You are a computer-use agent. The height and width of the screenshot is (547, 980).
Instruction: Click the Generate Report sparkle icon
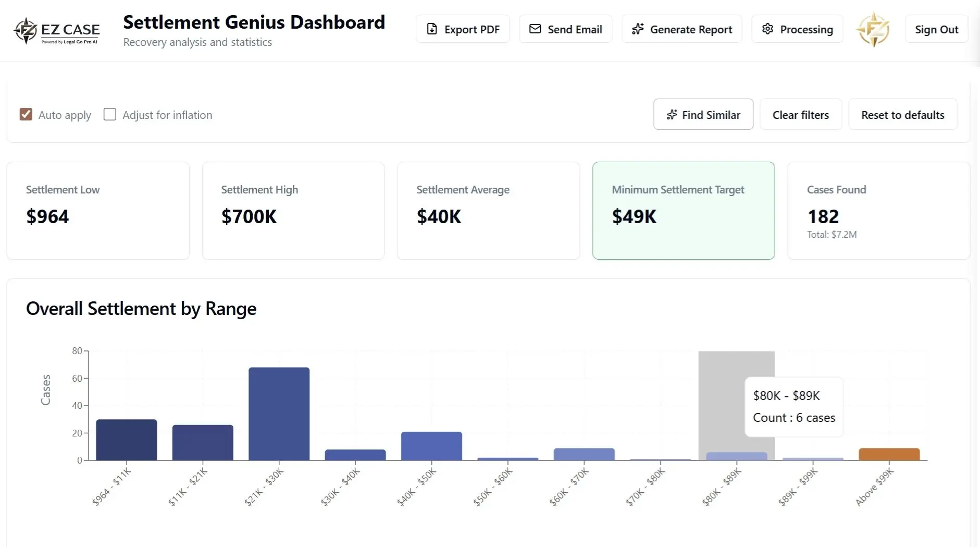click(x=638, y=29)
